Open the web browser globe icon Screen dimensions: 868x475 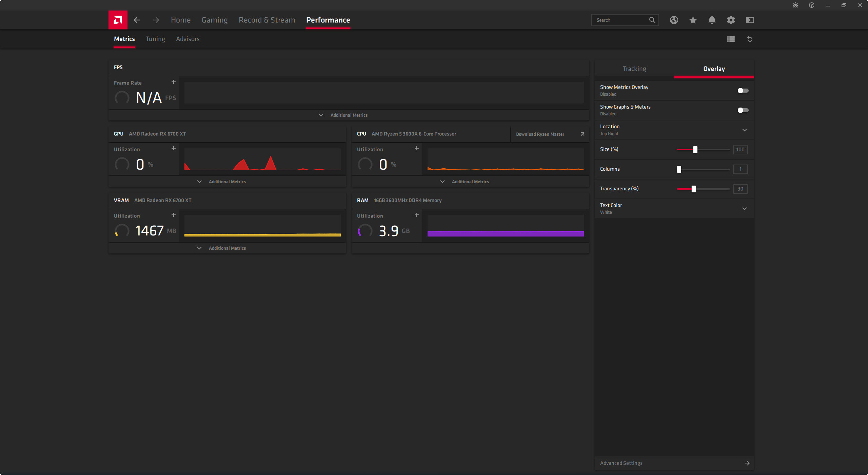coord(674,20)
